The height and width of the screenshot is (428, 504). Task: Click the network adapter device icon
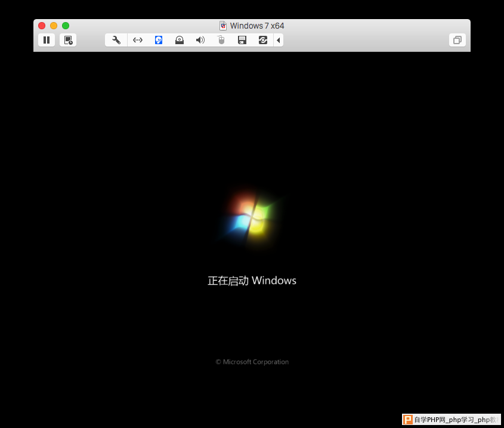(x=137, y=40)
